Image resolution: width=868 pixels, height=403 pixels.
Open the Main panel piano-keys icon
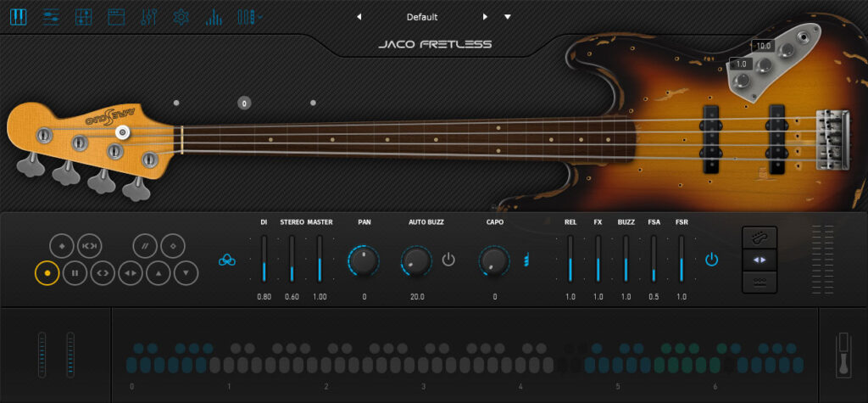pos(19,17)
